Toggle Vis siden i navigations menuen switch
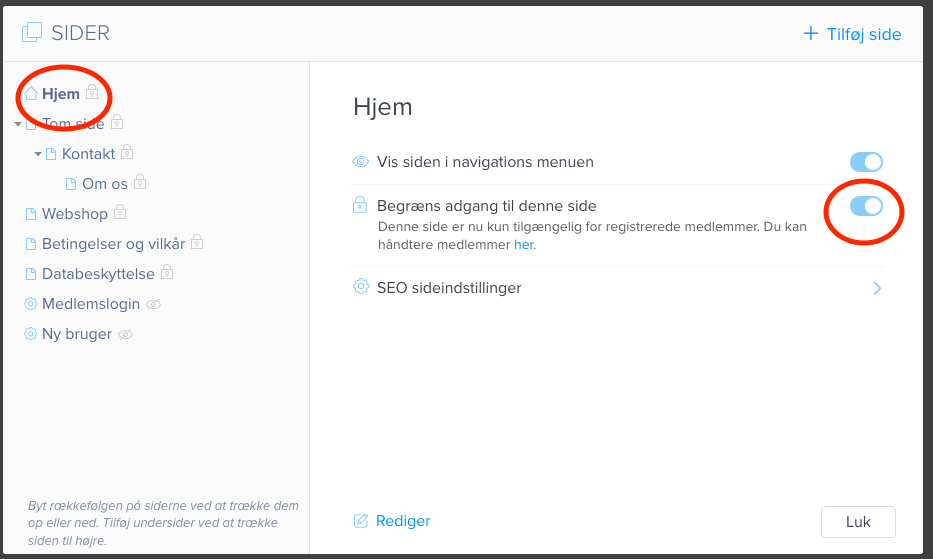This screenshot has width=933, height=559. point(866,162)
